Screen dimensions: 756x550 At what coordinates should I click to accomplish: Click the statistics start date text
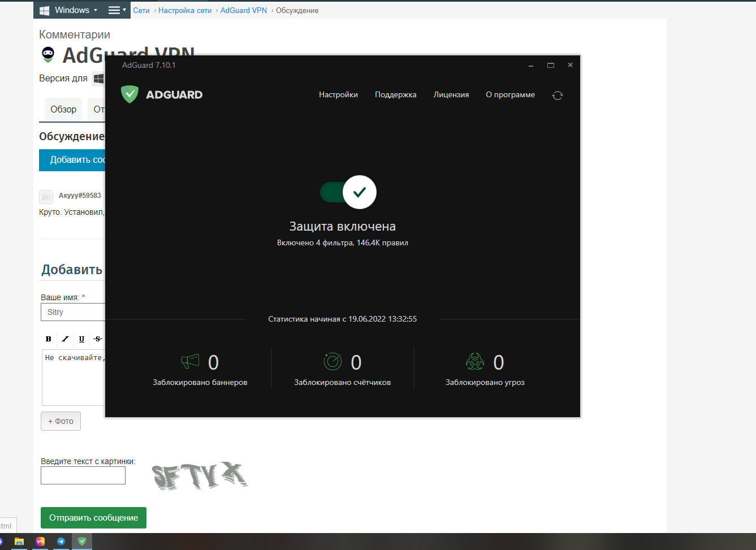click(x=343, y=319)
